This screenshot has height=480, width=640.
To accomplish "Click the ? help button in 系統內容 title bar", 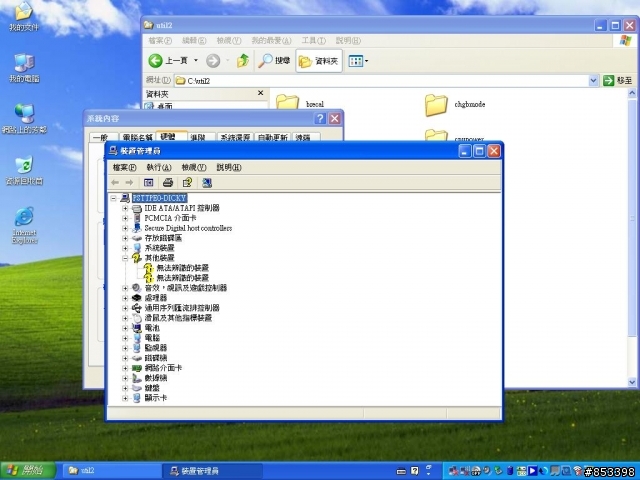I will 320,119.
